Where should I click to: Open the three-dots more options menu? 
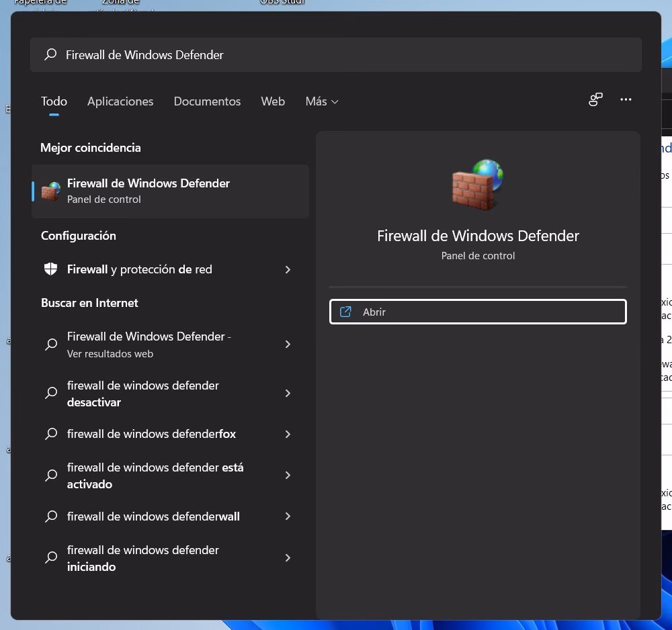click(626, 100)
